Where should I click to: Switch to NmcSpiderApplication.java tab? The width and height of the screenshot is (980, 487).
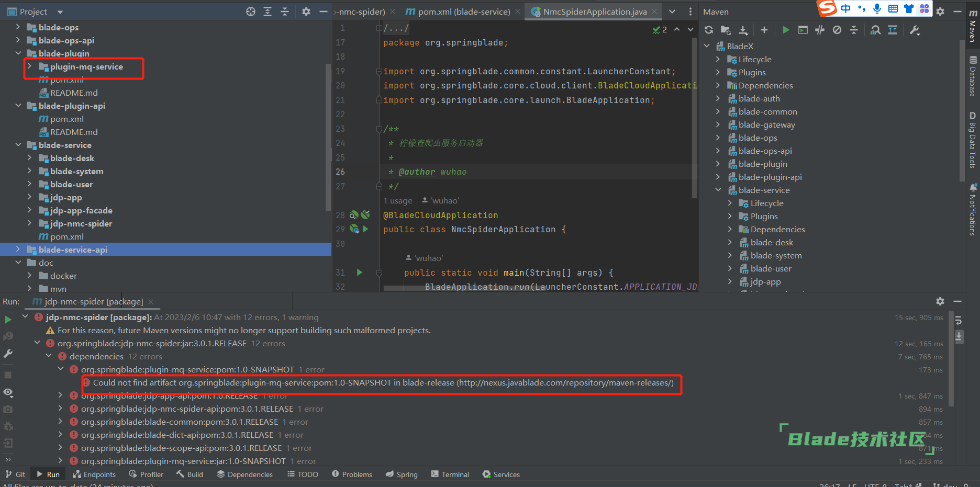click(595, 12)
